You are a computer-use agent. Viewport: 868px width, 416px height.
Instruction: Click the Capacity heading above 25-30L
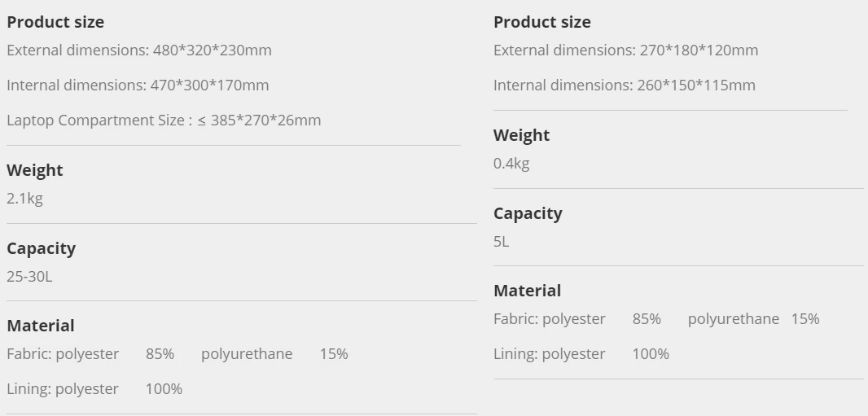tap(41, 248)
